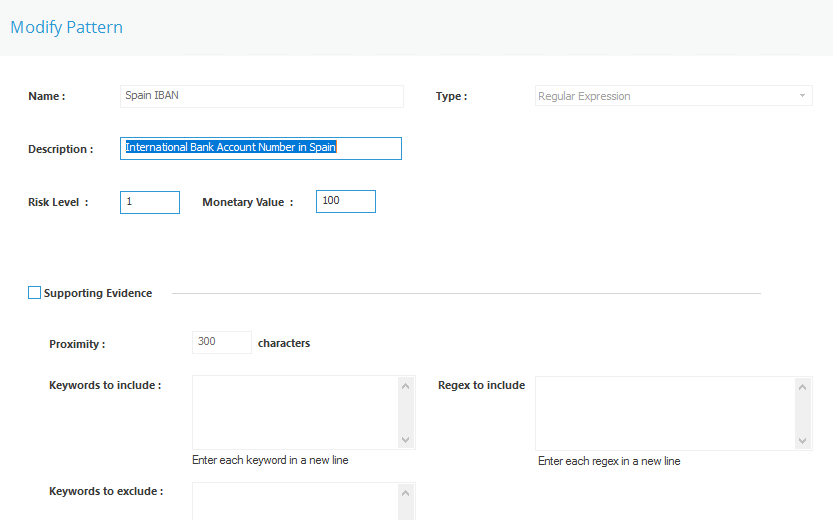This screenshot has height=520, width=833.
Task: Click the Description text field
Action: (x=261, y=148)
